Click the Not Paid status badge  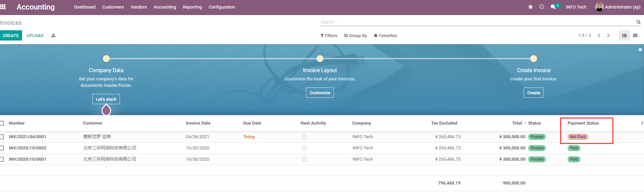click(578, 137)
